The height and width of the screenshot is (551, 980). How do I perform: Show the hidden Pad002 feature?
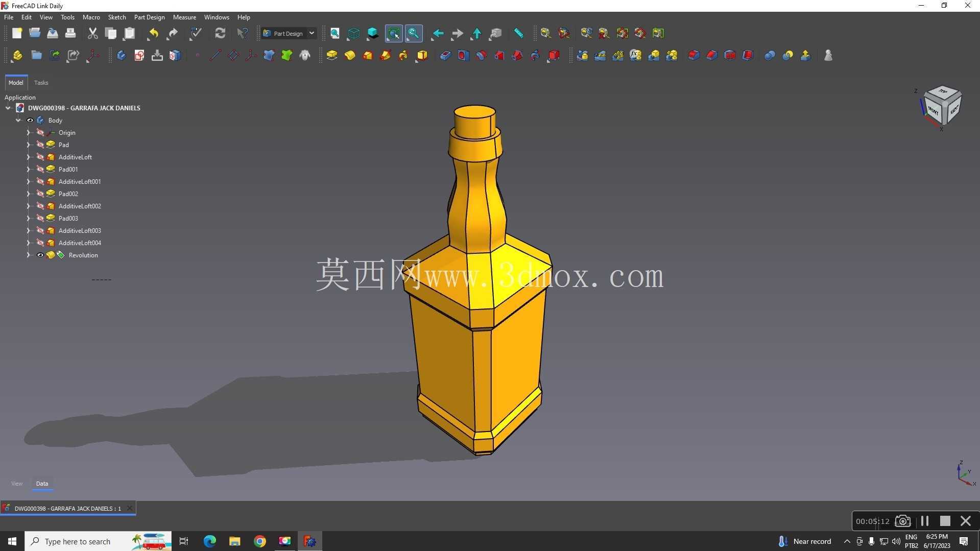40,194
